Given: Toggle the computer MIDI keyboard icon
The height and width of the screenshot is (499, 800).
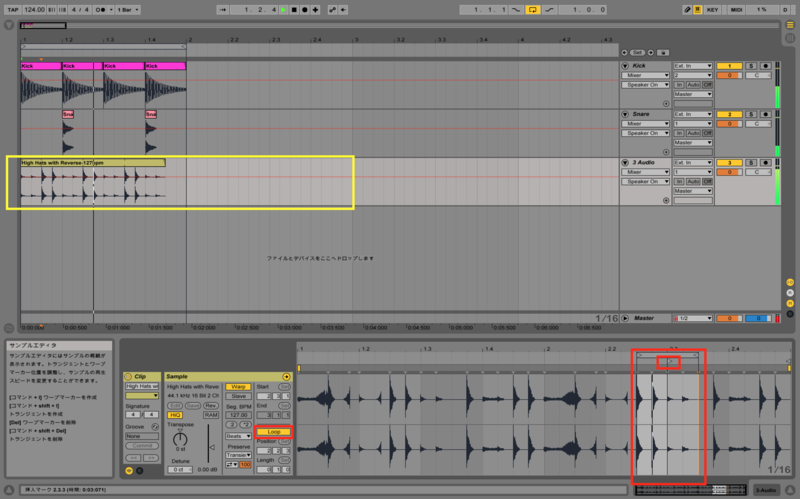Looking at the screenshot, I should click(697, 10).
